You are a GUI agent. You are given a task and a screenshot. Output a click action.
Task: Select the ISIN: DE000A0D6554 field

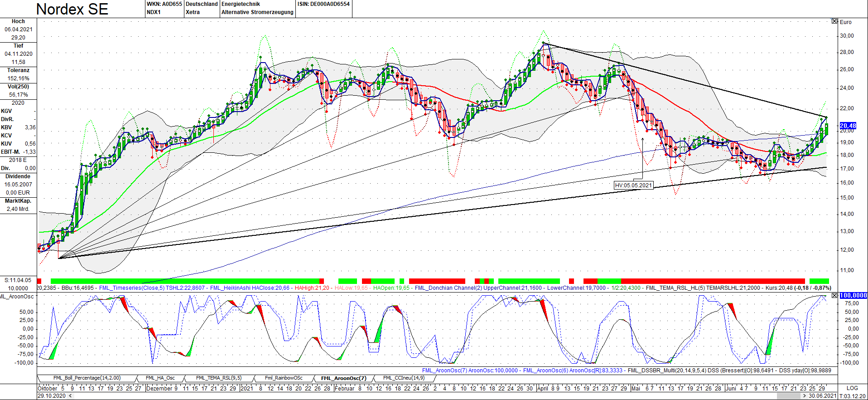(x=323, y=4)
